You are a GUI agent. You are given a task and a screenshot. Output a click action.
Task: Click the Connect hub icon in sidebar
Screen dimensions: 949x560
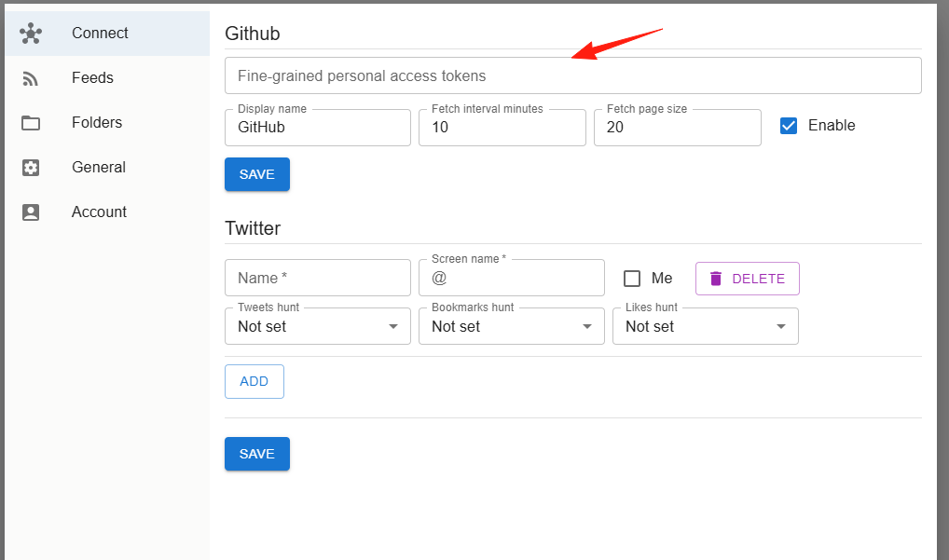pyautogui.click(x=30, y=34)
